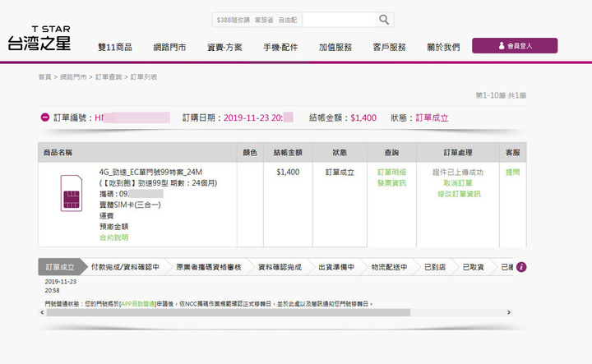Select the 付款完成/資料確認中 progress step

point(125,267)
